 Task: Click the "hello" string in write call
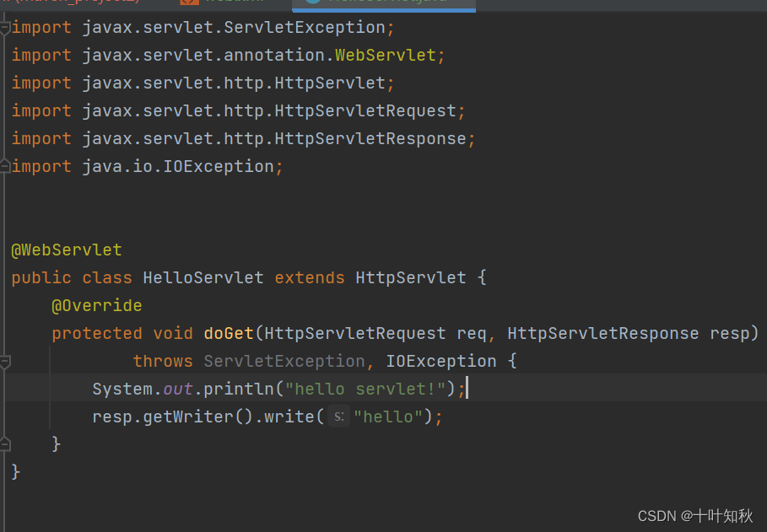(388, 416)
